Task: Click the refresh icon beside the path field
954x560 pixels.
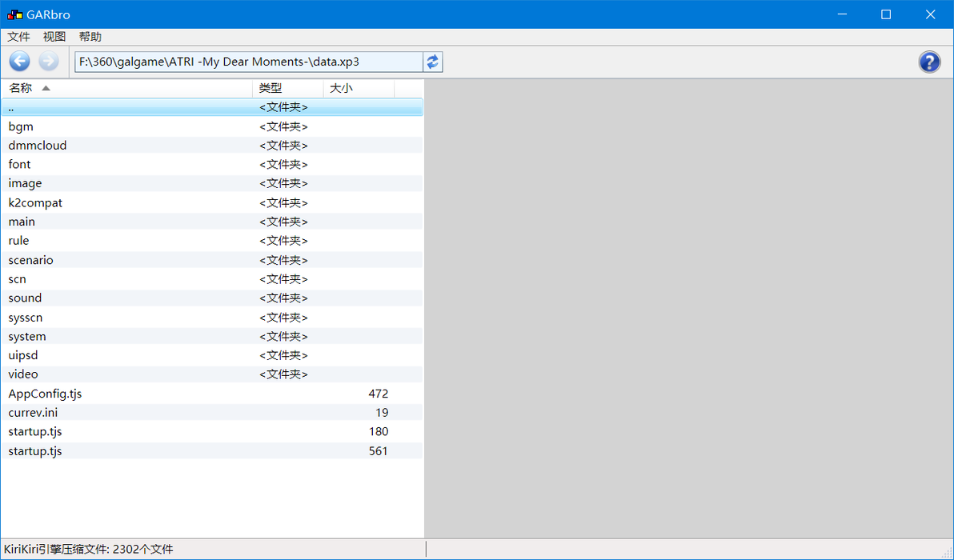Action: pyautogui.click(x=433, y=62)
